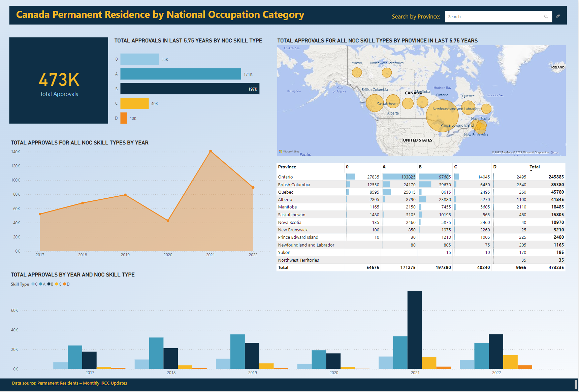The image size is (579, 392).
Task: Select the Ontario bubble on the map
Action: 443,115
